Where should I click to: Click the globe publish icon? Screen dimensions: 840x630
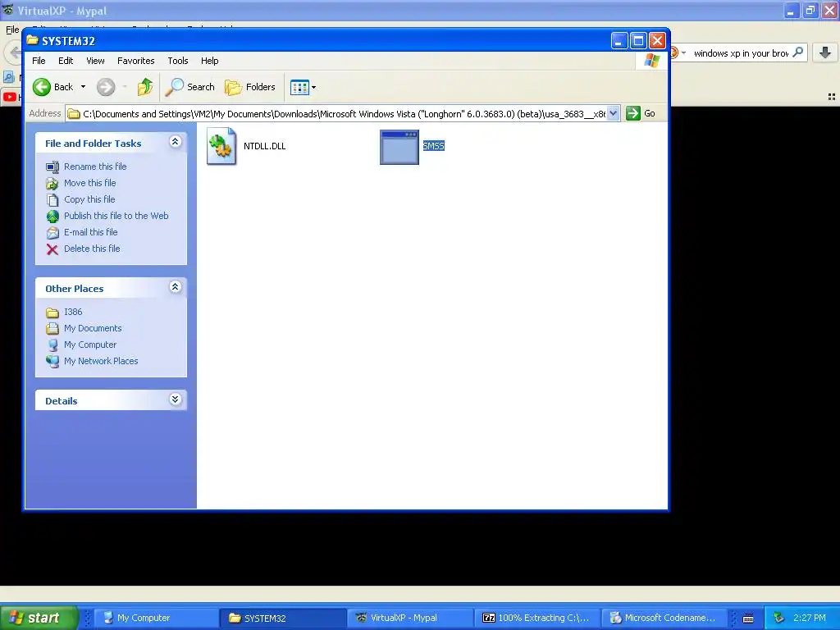click(52, 217)
